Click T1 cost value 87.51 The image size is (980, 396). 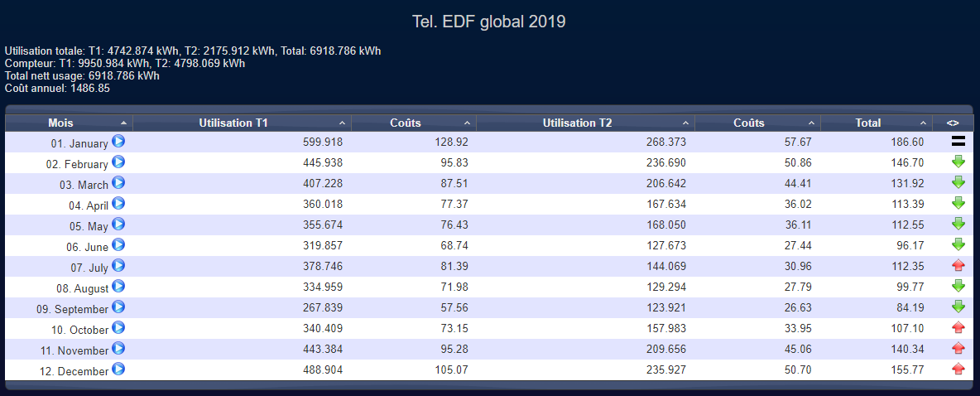(x=454, y=183)
